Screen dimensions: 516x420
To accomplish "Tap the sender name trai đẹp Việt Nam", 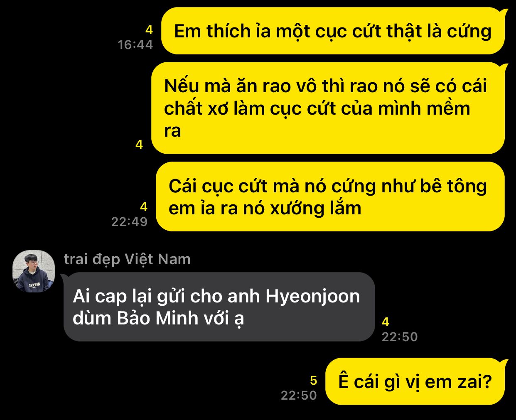I will tap(127, 259).
